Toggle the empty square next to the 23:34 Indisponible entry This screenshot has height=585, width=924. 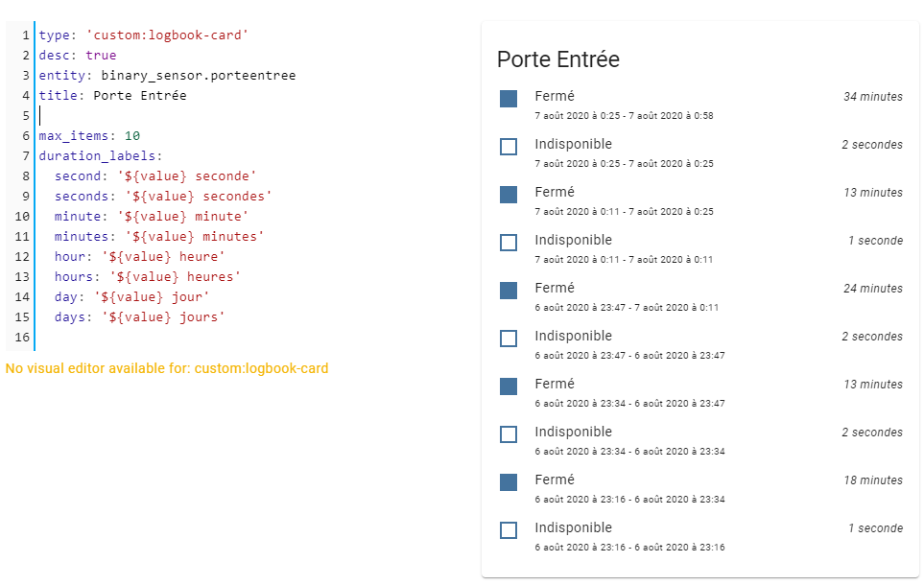(x=508, y=433)
